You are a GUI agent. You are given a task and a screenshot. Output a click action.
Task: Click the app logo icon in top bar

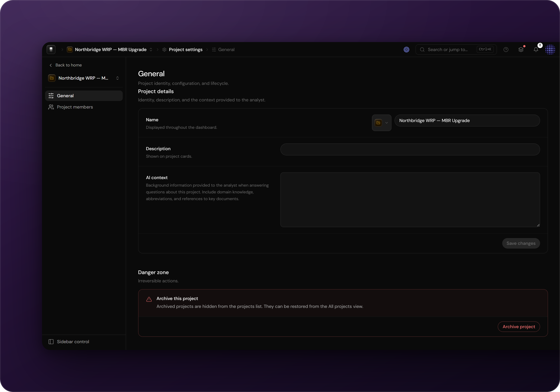(51, 50)
